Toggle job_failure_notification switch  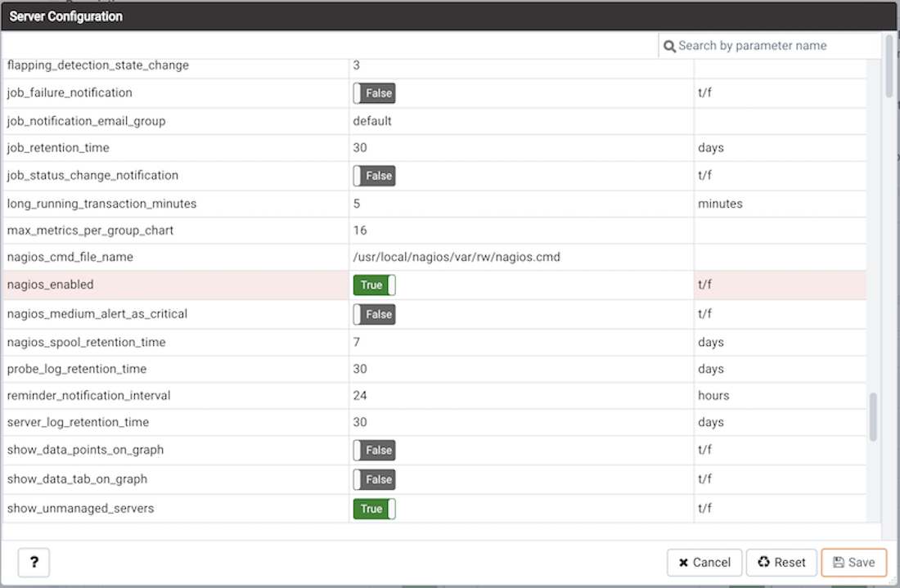(374, 93)
